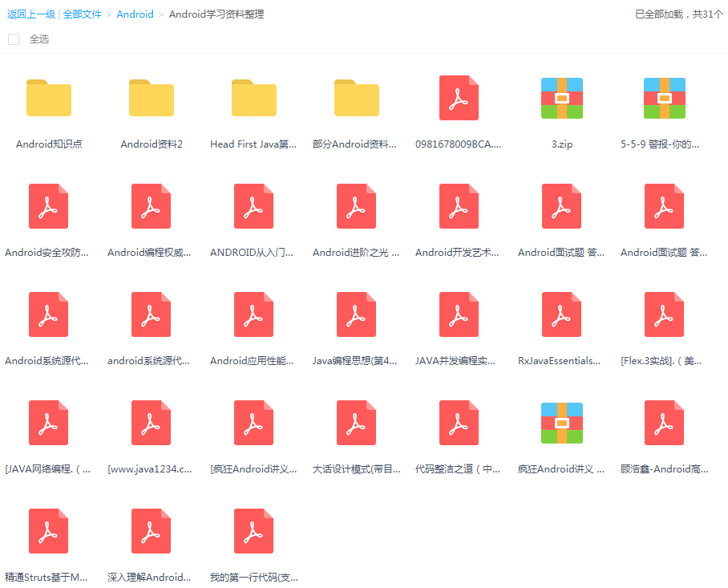
Task: Select the 代码整洁之道 PDF icon
Action: pyautogui.click(x=459, y=423)
